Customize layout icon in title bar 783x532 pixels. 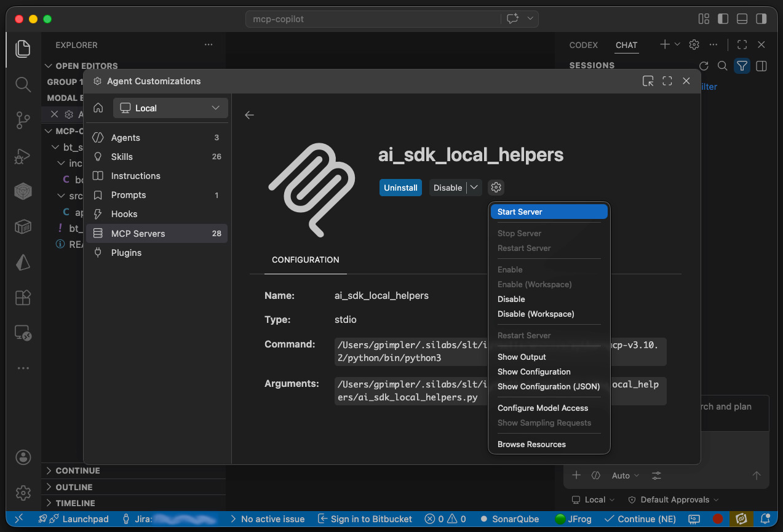click(x=704, y=19)
